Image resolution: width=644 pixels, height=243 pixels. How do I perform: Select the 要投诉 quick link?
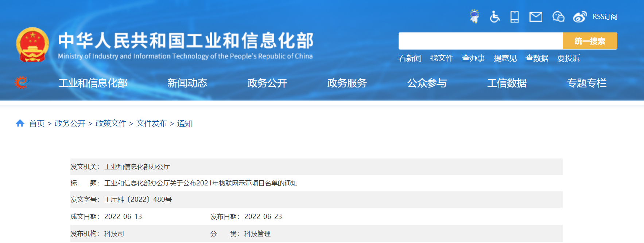click(x=569, y=58)
